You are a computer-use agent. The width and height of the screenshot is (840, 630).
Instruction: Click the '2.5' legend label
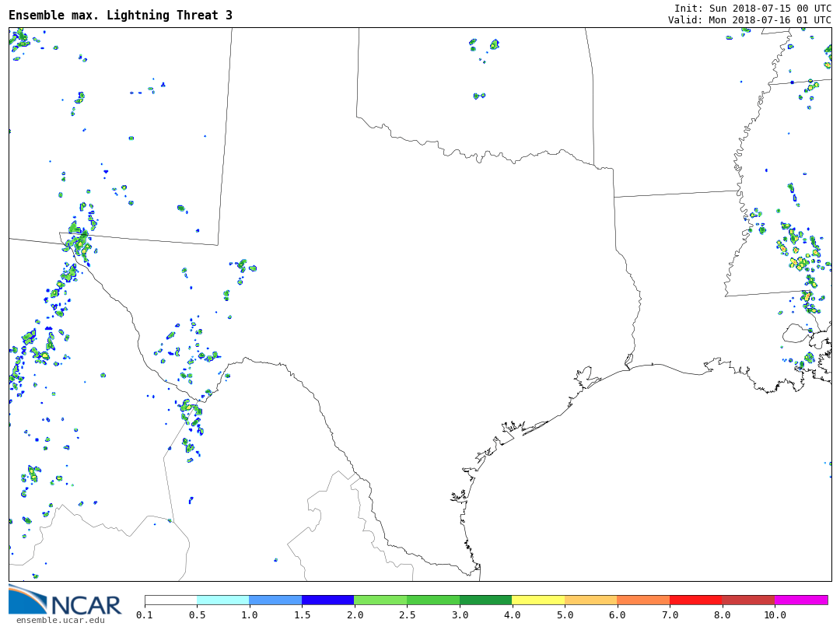coord(407,614)
